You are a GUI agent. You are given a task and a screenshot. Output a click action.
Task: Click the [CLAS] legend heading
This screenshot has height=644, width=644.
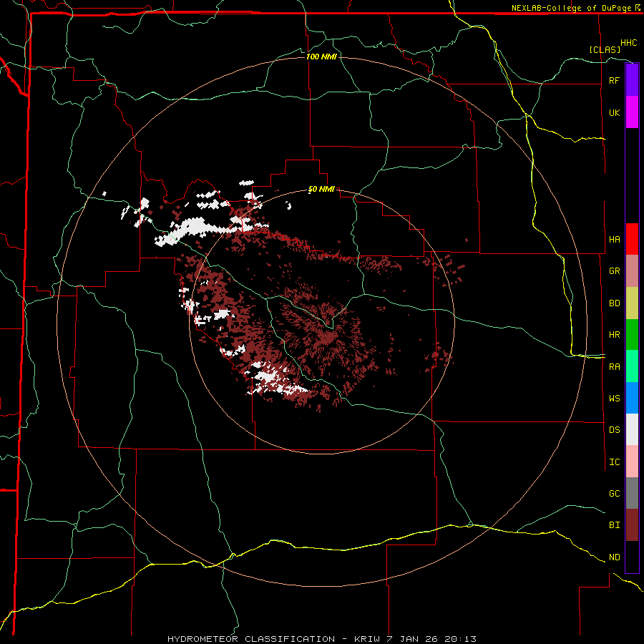[605, 49]
